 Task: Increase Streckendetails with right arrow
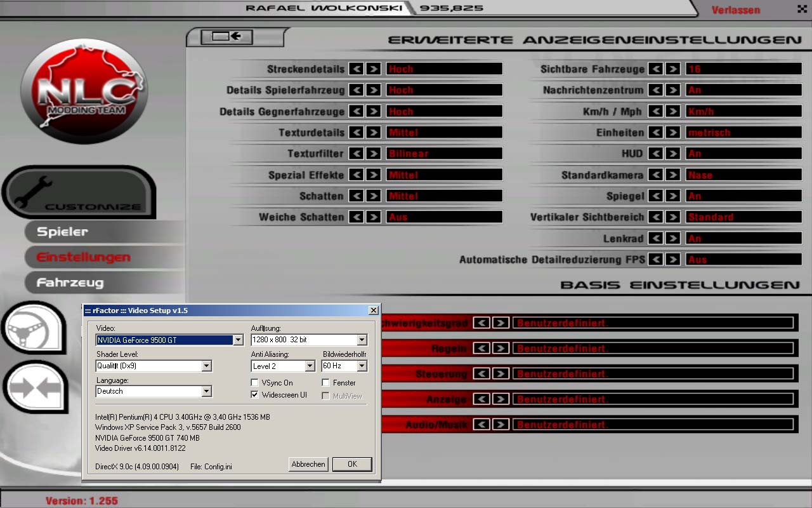374,69
